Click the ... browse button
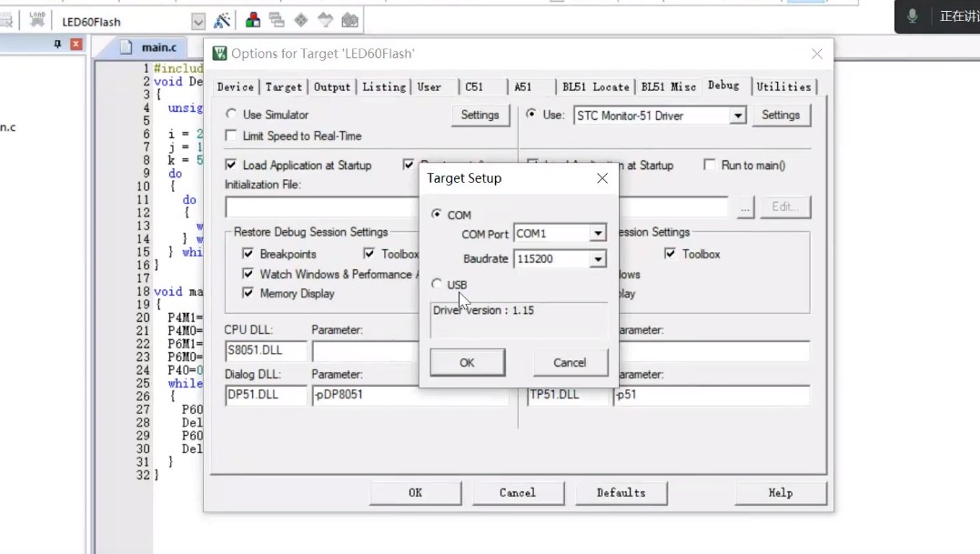The image size is (980, 554). point(745,206)
